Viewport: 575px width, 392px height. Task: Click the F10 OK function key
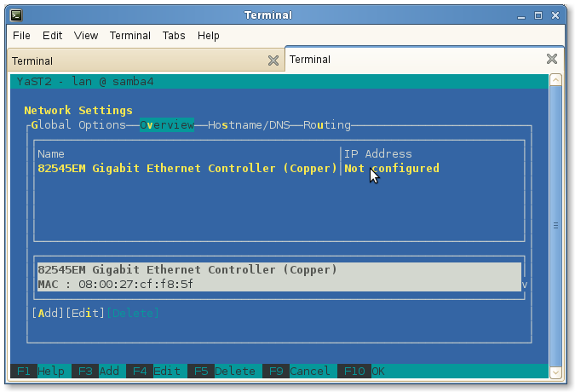361,371
